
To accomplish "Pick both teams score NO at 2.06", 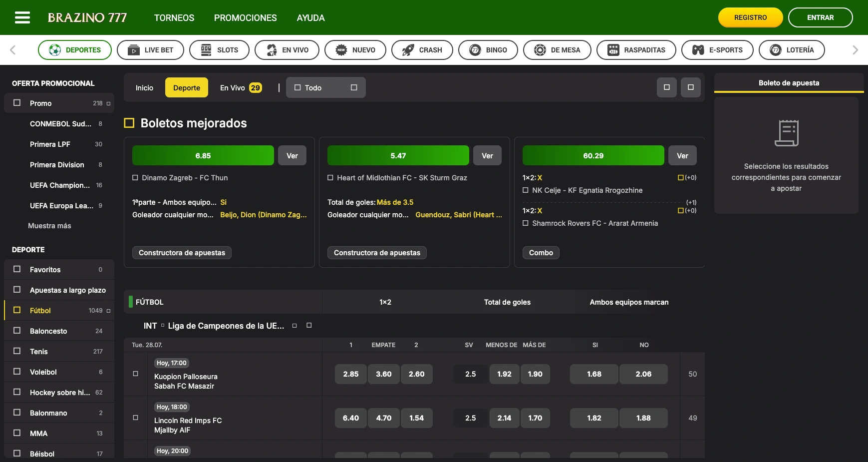I will coord(643,374).
